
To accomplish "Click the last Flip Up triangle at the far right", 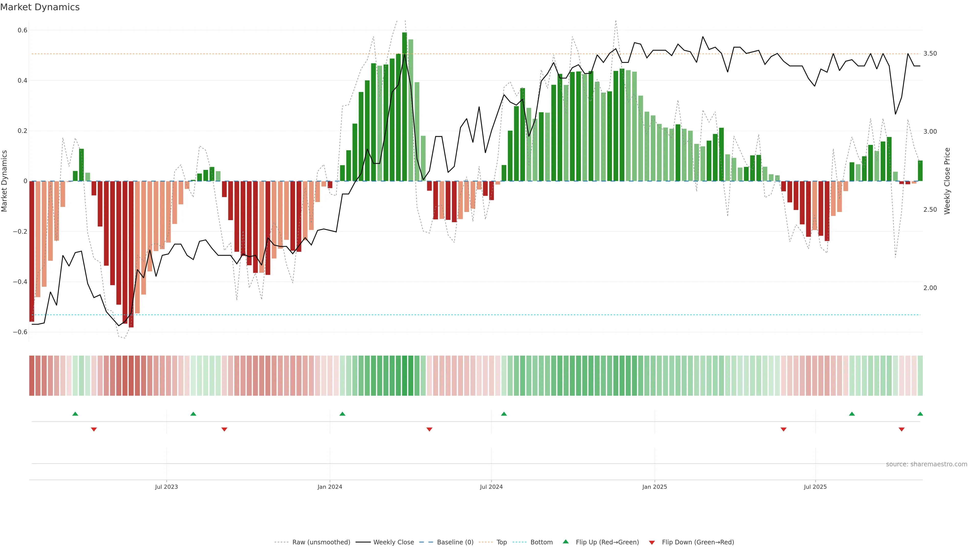I will (x=920, y=414).
